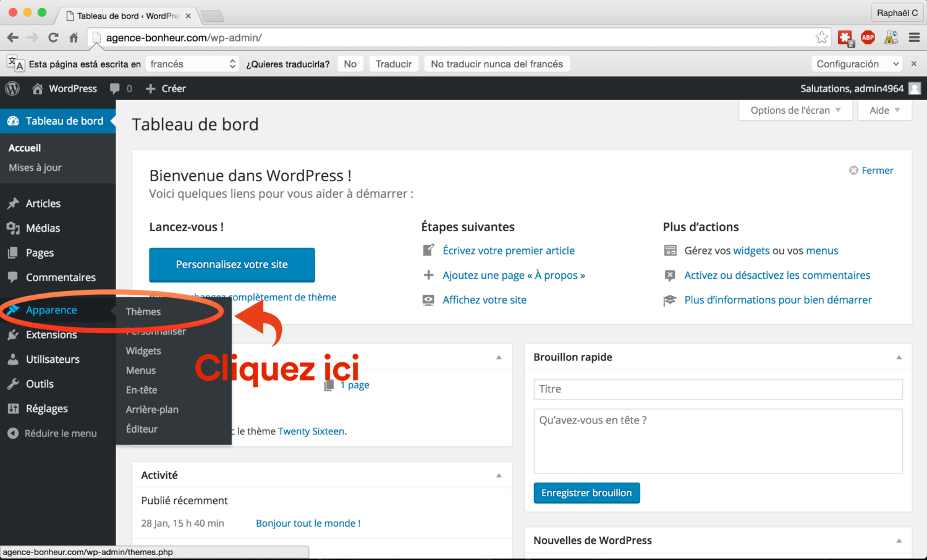Click the No button in translate bar
Screen dimensions: 927x560
[x=350, y=64]
